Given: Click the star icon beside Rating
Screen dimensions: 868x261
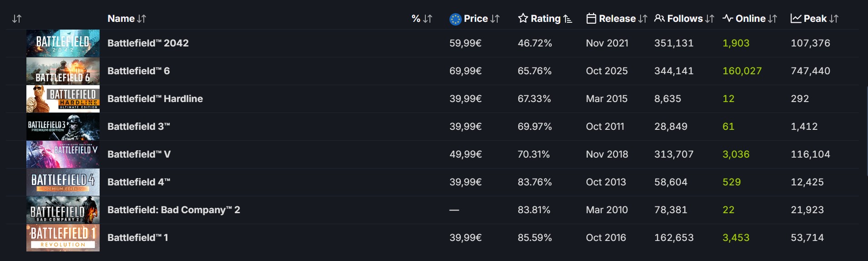Looking at the screenshot, I should coord(523,18).
